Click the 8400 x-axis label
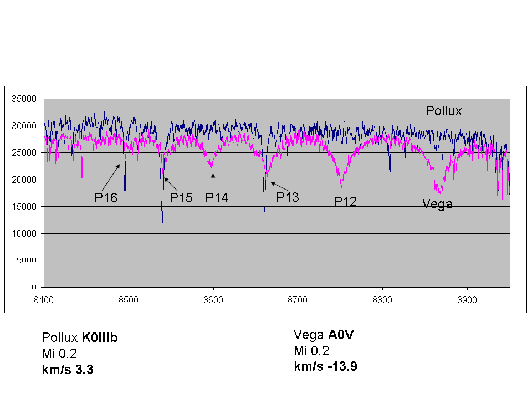The image size is (532, 399). point(44,300)
